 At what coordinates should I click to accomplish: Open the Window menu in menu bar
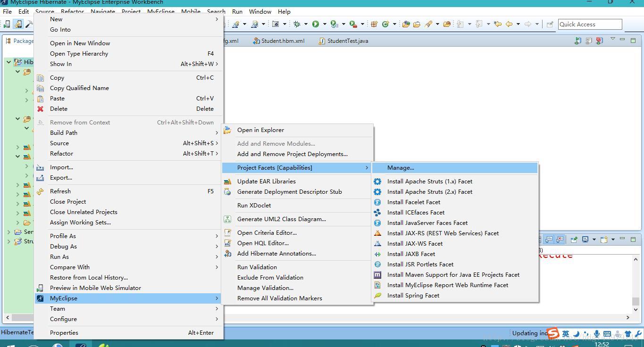pos(260,11)
